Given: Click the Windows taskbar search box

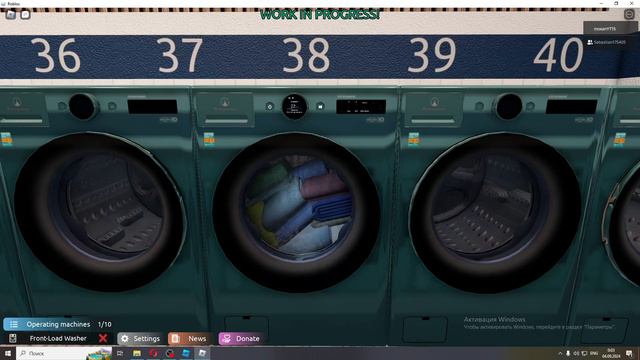Looking at the screenshot, I should pyautogui.click(x=64, y=353).
